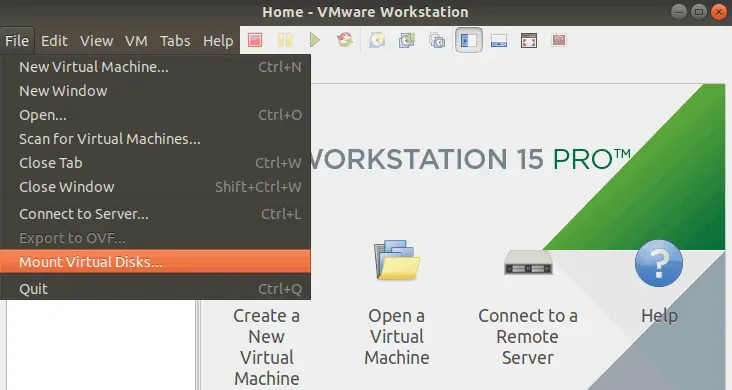This screenshot has height=390, width=732.
Task: Choose Open... from the File menu
Action: (155, 115)
